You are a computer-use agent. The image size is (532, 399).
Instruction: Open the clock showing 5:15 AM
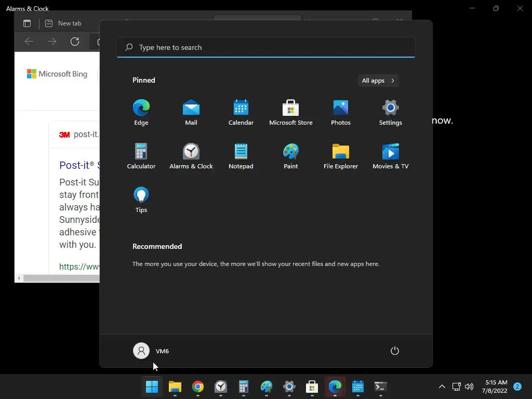click(x=495, y=387)
